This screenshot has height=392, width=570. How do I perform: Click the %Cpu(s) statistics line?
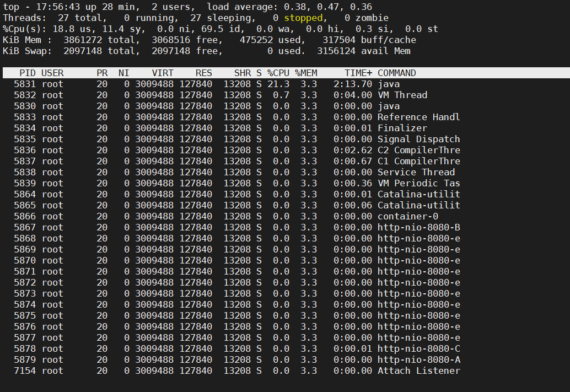[165, 28]
